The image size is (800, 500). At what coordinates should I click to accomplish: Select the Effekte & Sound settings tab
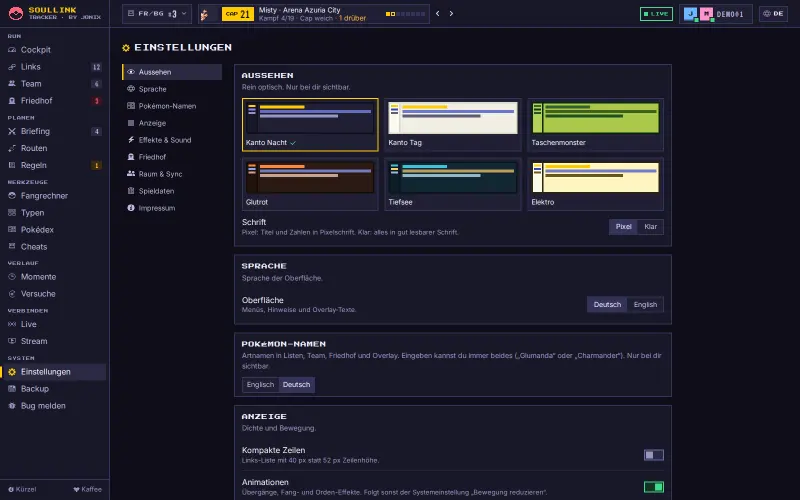[x=172, y=140]
